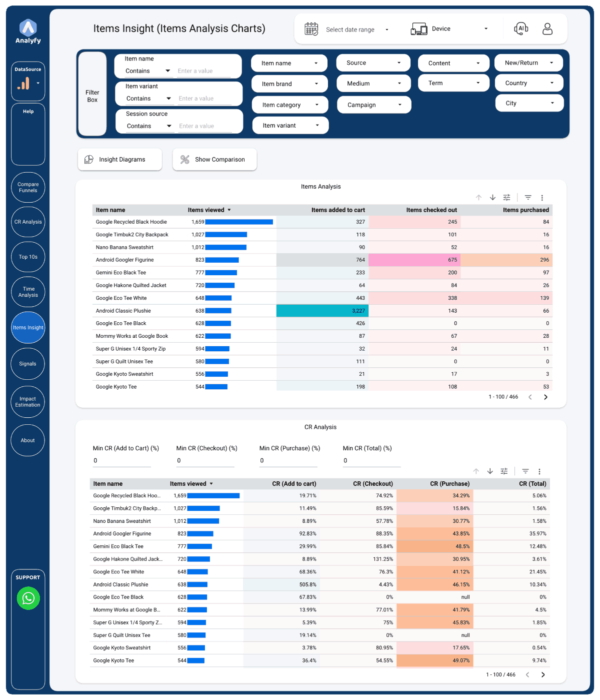600x700 pixels.
Task: Open the AI assistant headset icon
Action: (521, 29)
